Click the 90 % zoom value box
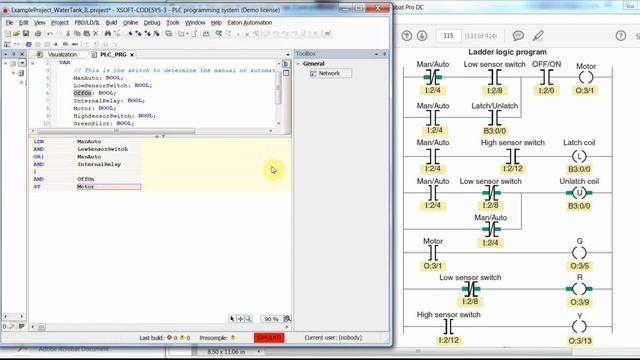 pyautogui.click(x=271, y=319)
